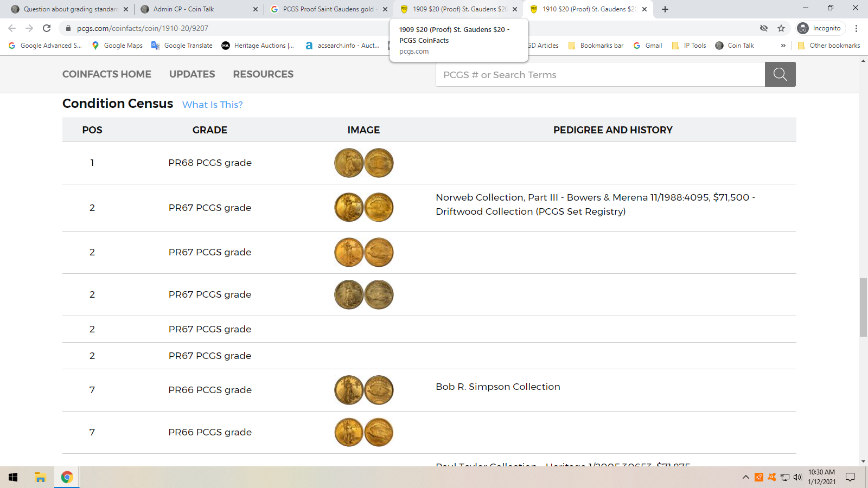Viewport: 868px width, 488px height.
Task: Click the CoinFacts search magnifier button
Action: point(780,74)
